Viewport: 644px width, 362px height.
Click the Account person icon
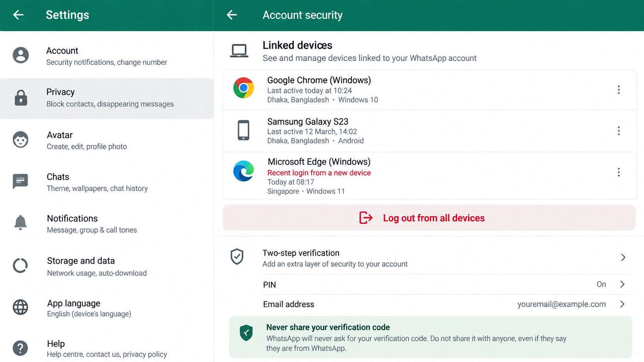[x=21, y=55]
